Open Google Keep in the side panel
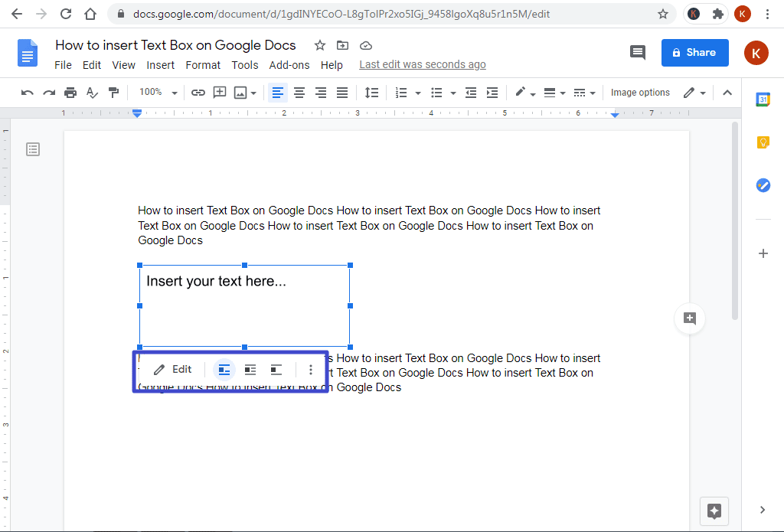The width and height of the screenshot is (784, 532). pyautogui.click(x=763, y=142)
